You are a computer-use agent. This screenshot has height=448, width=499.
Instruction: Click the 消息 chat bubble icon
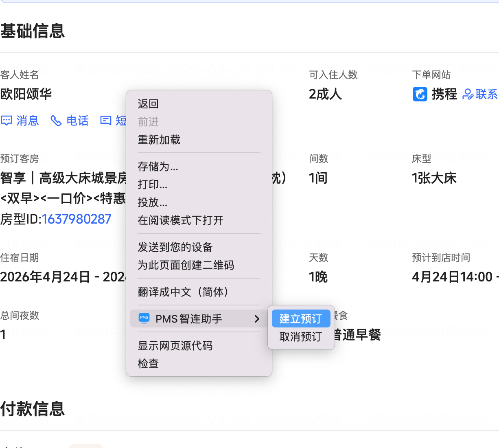tap(7, 121)
